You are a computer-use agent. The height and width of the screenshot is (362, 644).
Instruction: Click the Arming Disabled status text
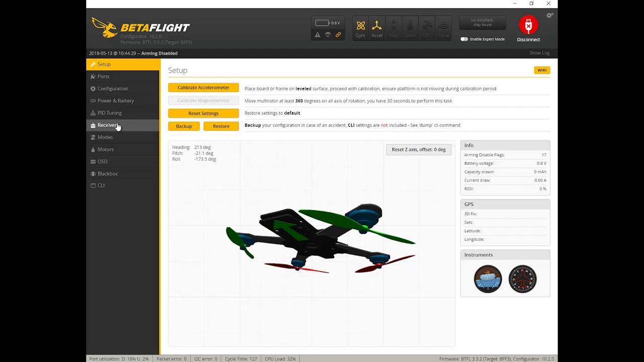(159, 53)
